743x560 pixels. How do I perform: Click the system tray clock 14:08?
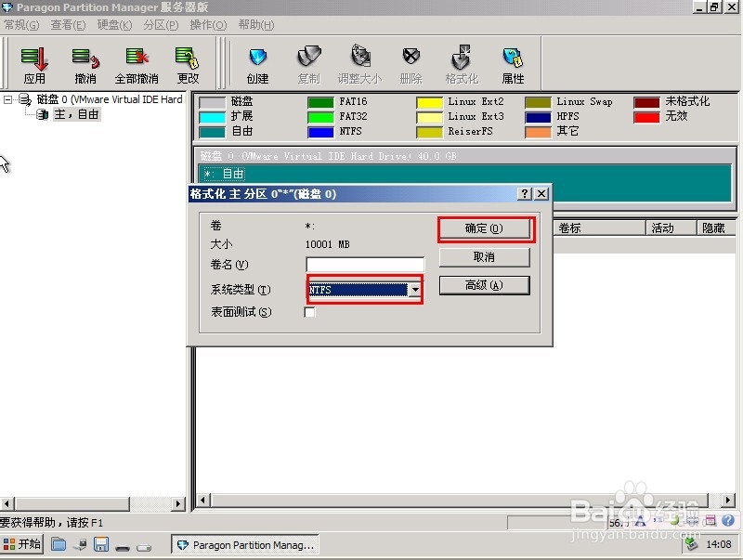(718, 544)
